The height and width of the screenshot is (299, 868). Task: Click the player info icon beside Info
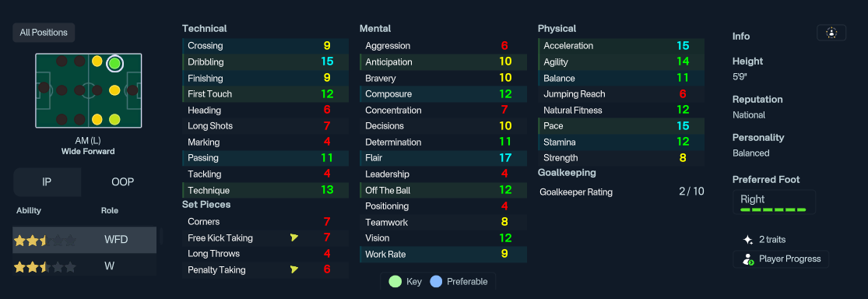tap(831, 33)
